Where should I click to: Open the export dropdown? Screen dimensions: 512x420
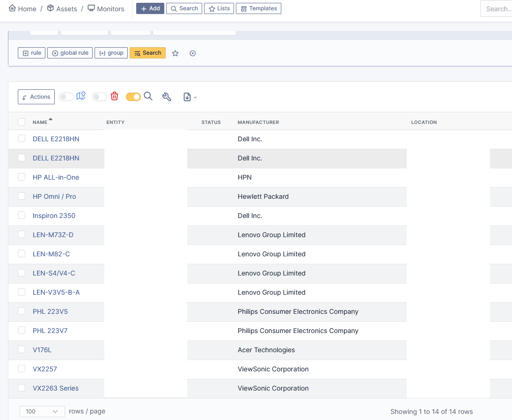(190, 97)
